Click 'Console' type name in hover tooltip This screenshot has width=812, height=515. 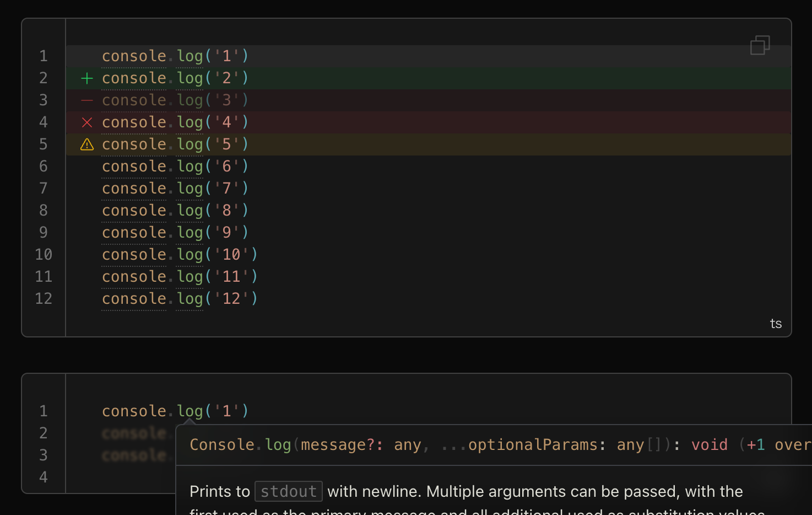coord(221,445)
